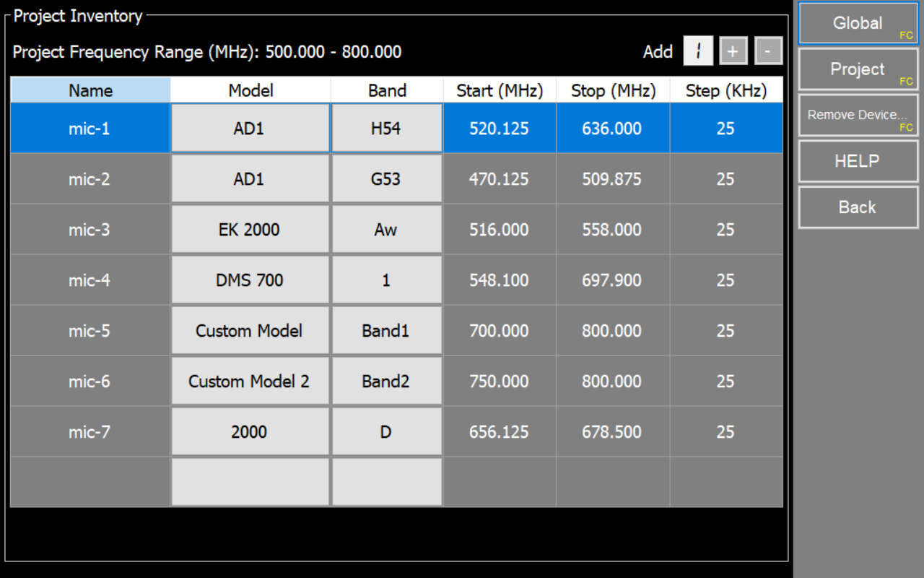Image resolution: width=924 pixels, height=578 pixels.
Task: Select the mic-3 name cell
Action: [x=90, y=229]
